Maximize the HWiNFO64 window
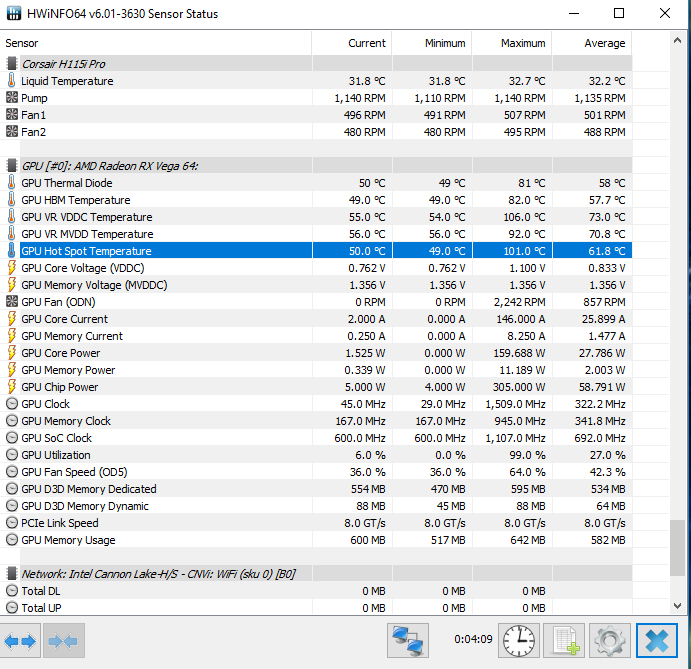This screenshot has width=691, height=669. pyautogui.click(x=619, y=13)
